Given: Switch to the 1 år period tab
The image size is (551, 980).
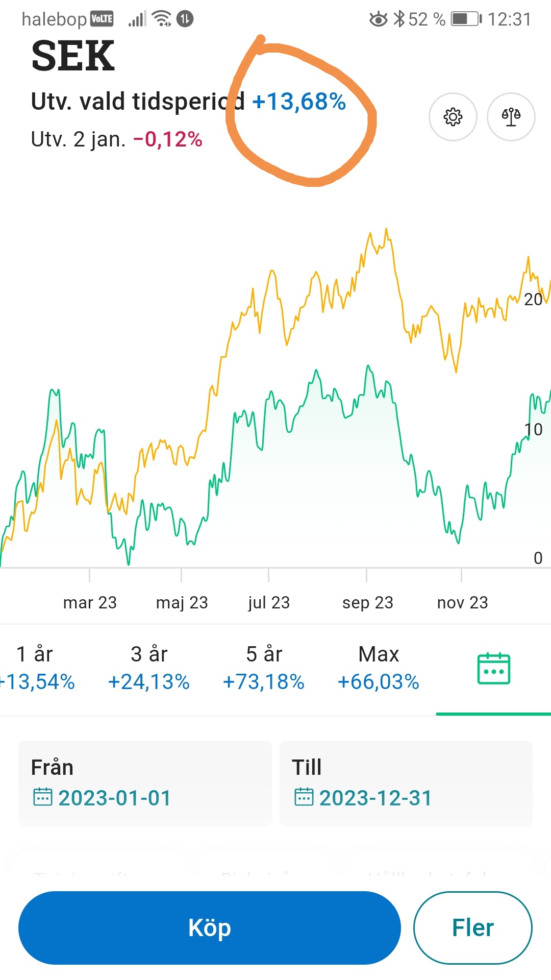Looking at the screenshot, I should (36, 668).
